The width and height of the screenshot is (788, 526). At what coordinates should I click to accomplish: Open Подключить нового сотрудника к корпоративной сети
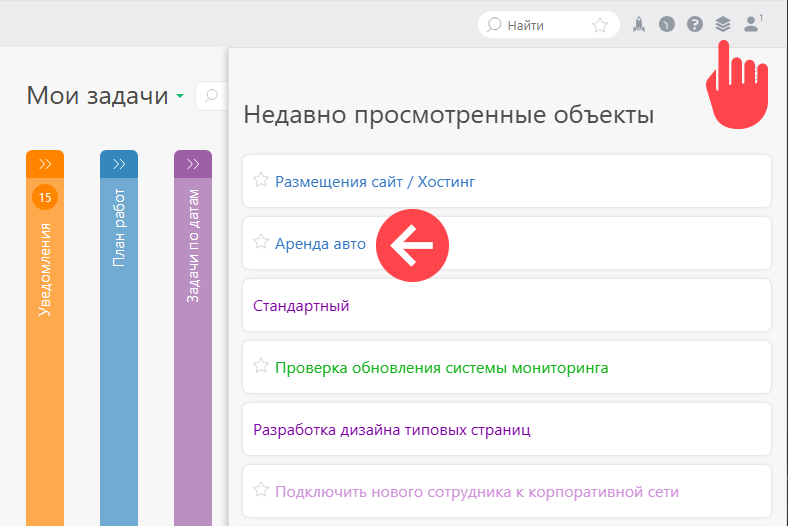pos(477,492)
